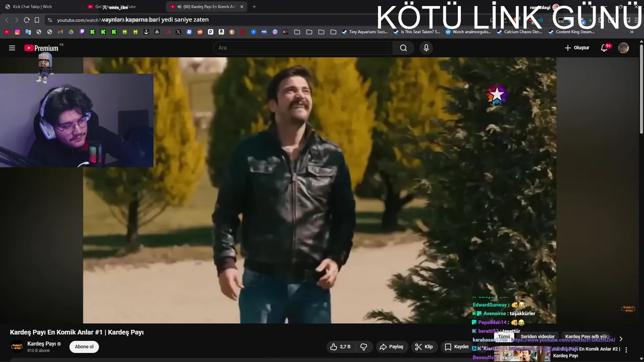The image size is (644, 362).
Task: Go back with the browser back arrow
Action: click(7, 20)
